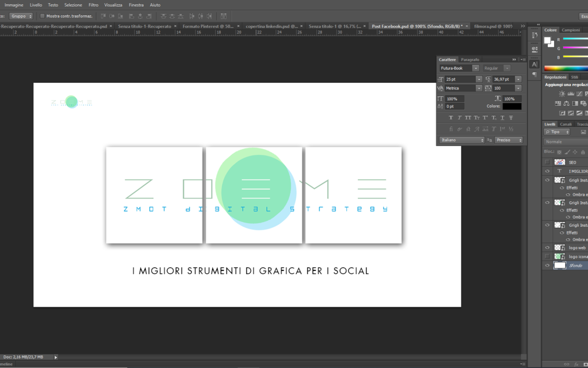Open the Metrica kerning dropdown
Viewport: 588px width, 368px height.
pos(479,88)
